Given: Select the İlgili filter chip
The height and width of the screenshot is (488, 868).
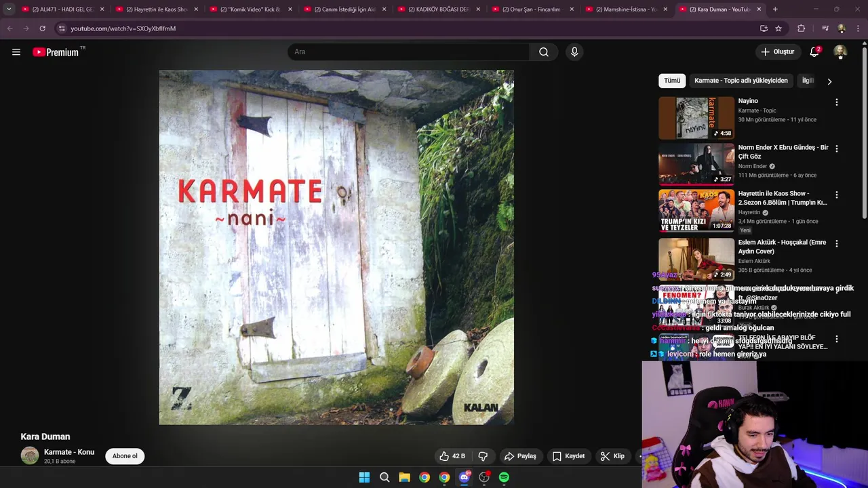Looking at the screenshot, I should pyautogui.click(x=808, y=81).
